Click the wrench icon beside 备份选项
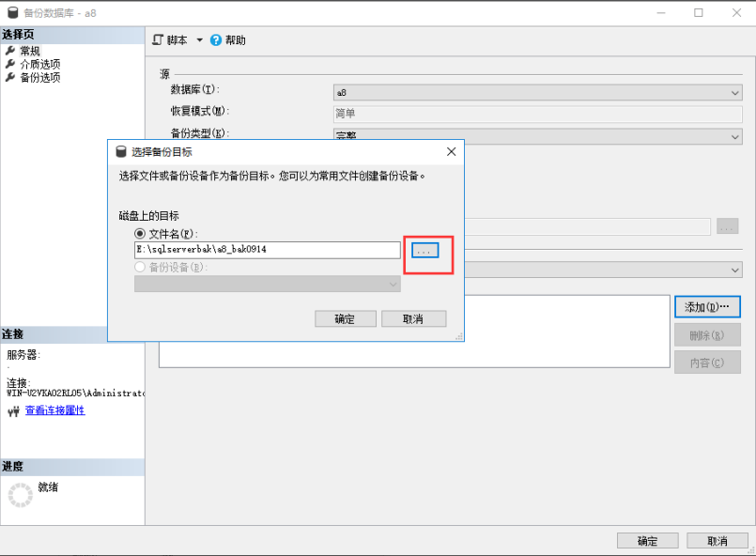 (10, 77)
